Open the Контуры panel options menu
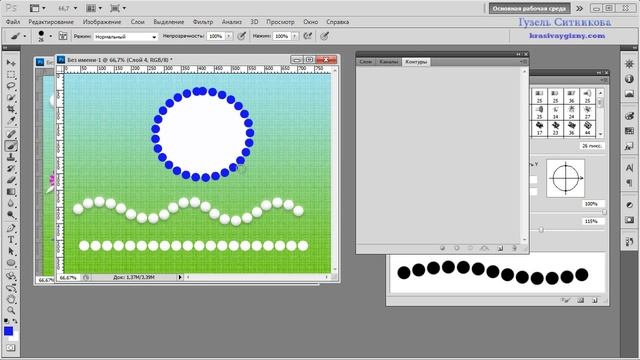Screen dimensions: 640x360 523,62
